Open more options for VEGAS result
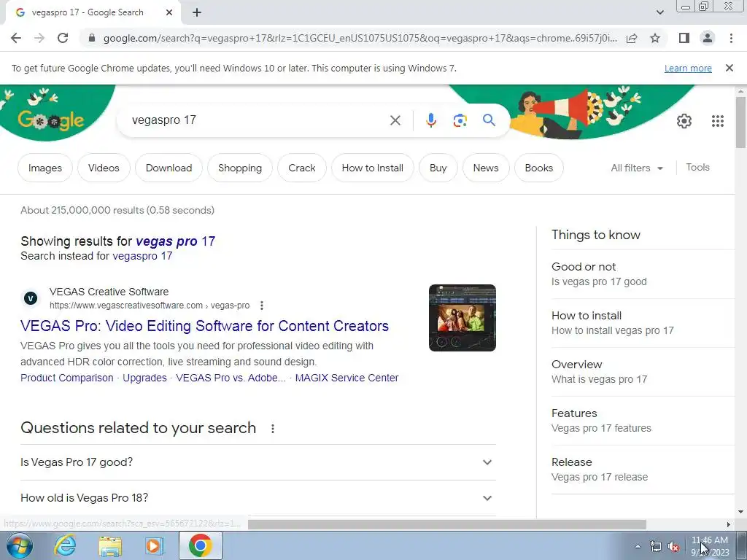This screenshot has height=560, width=747. (x=262, y=306)
